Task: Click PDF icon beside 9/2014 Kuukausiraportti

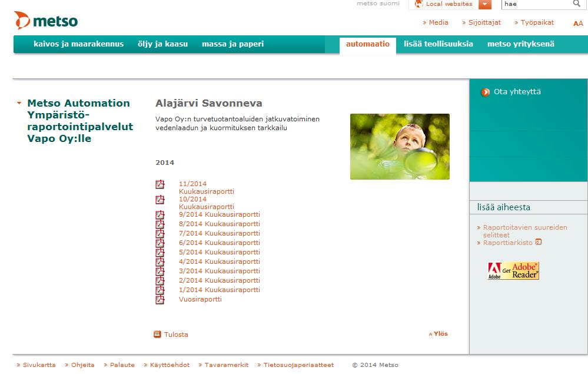Action: click(160, 215)
